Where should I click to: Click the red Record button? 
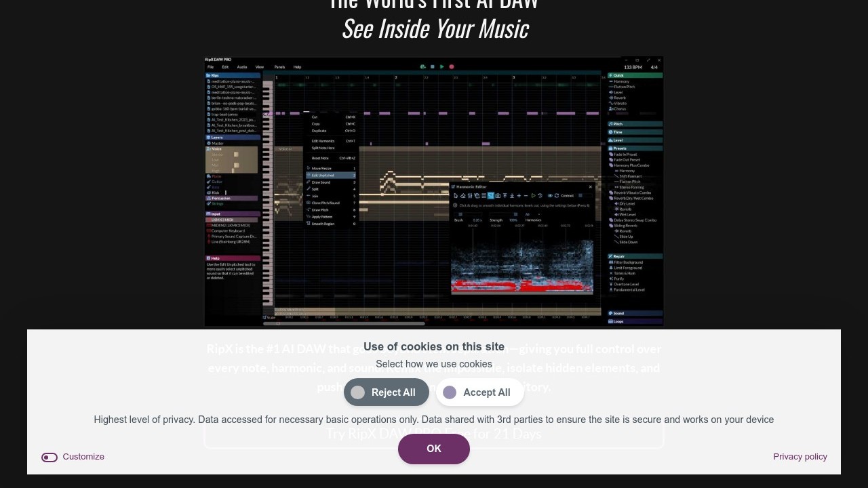tap(452, 67)
